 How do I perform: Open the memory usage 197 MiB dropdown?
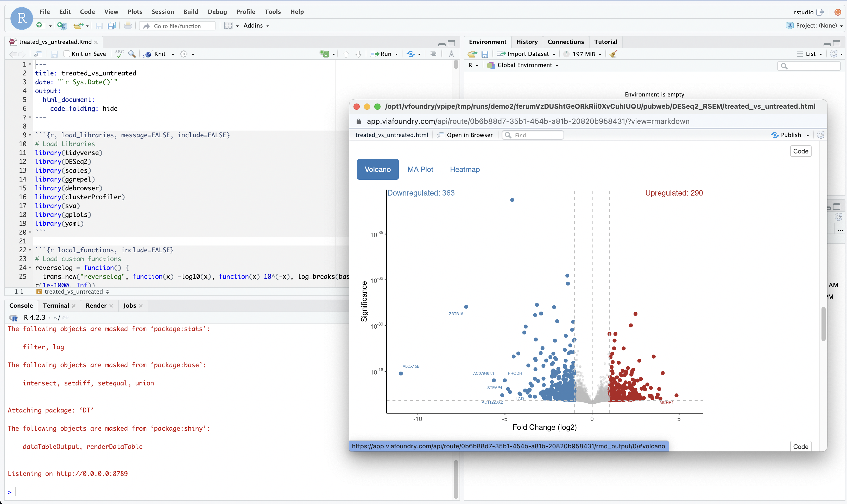click(x=583, y=54)
